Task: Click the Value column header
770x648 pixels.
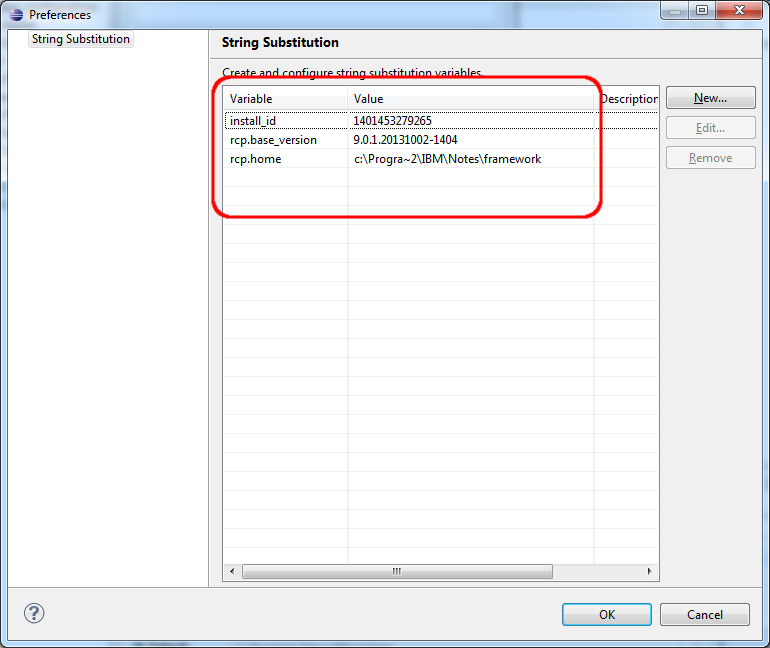Action: click(x=470, y=99)
